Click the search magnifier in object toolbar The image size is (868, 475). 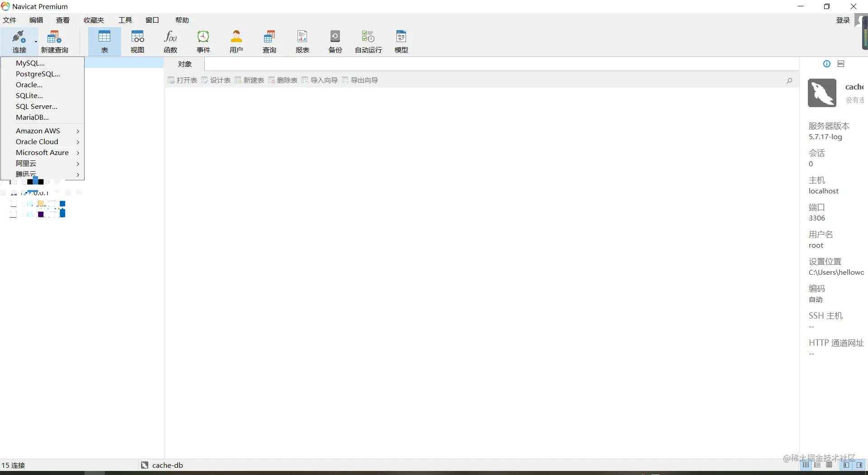789,80
